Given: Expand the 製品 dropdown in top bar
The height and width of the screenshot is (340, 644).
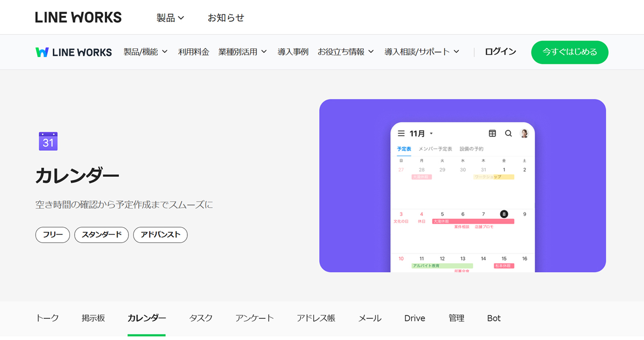Looking at the screenshot, I should click(170, 18).
